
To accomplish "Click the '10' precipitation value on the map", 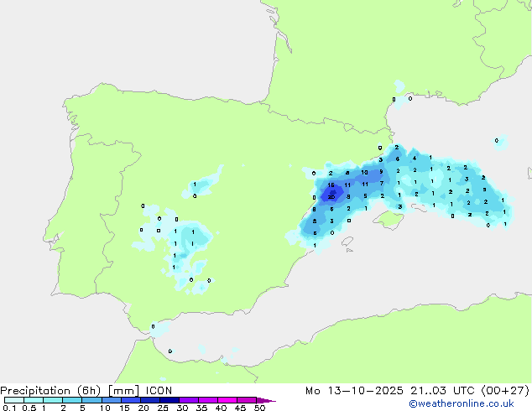I will click(364, 172).
